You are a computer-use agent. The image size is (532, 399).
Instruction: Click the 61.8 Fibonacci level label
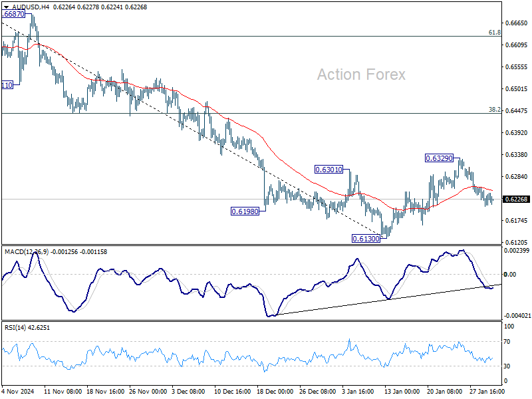[494, 32]
